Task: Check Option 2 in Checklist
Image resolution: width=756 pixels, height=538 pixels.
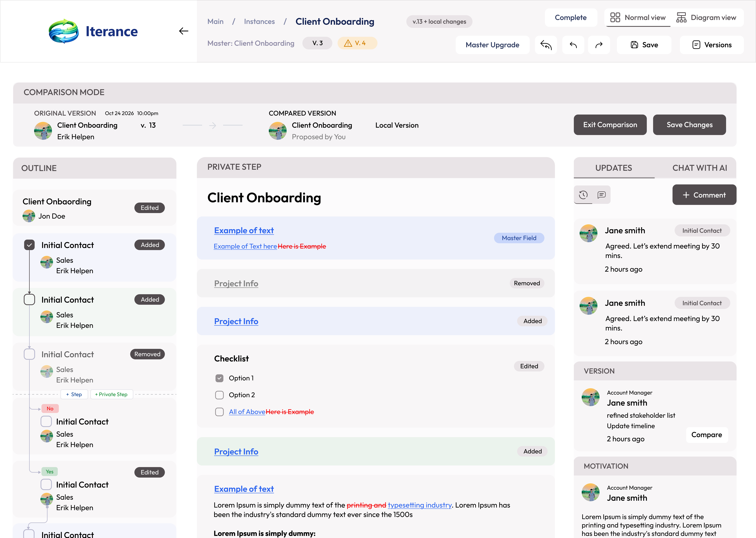Action: (x=219, y=395)
